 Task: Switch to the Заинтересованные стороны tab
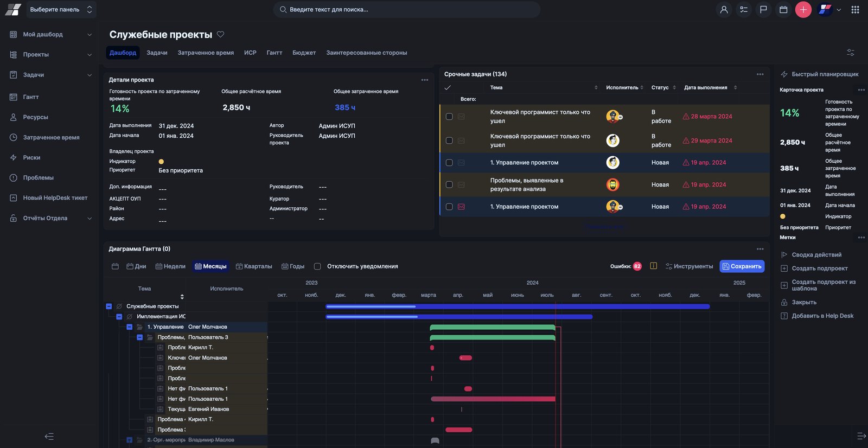click(x=367, y=53)
